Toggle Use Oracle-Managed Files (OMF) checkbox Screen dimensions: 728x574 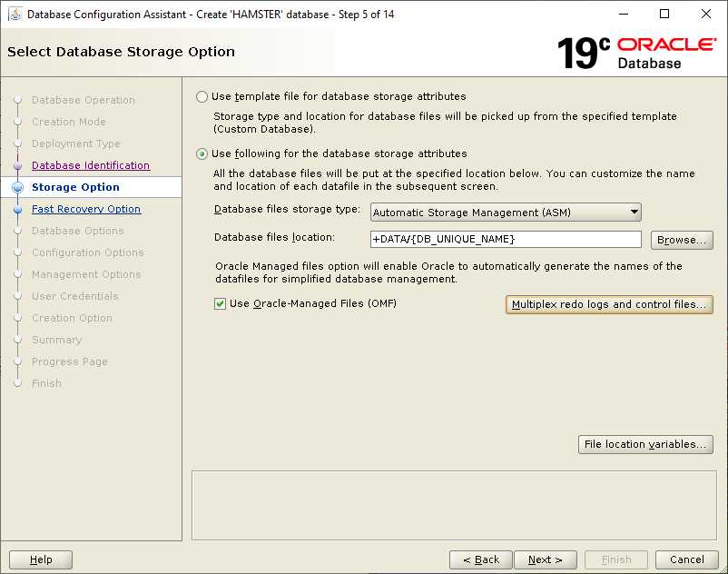click(220, 303)
